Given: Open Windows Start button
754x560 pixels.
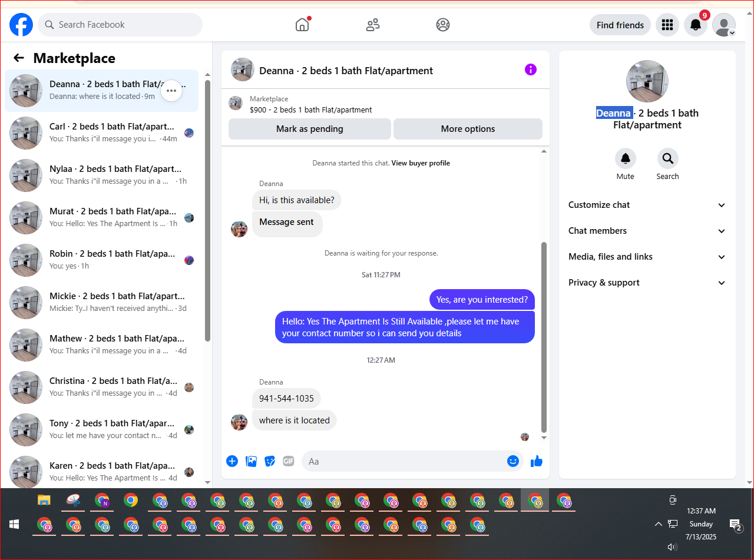Looking at the screenshot, I should click(14, 524).
